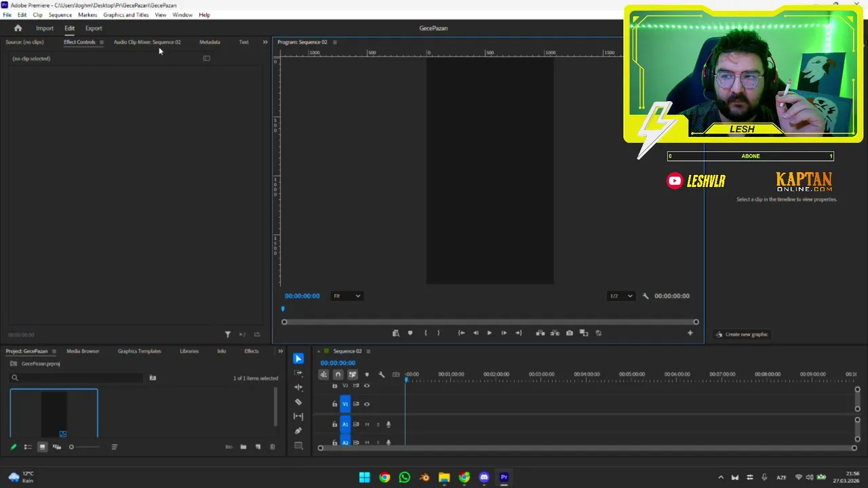Toggle insert sequences as nests button
Screen dimensions: 868x488
click(x=323, y=374)
